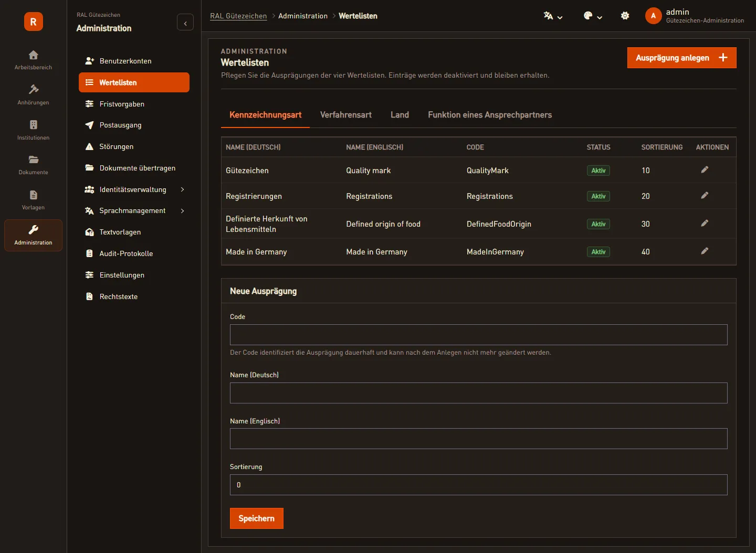Open Funktion eines Ansprechpartners tab

point(490,115)
